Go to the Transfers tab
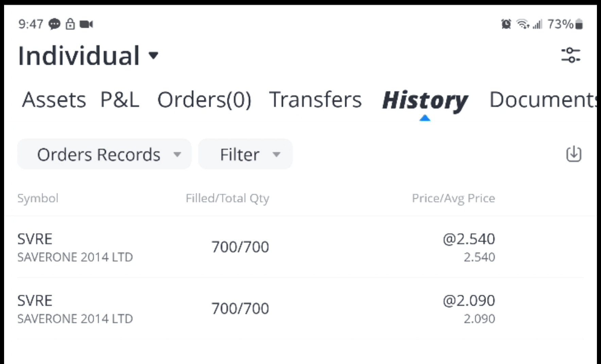This screenshot has height=364, width=601. (x=315, y=100)
